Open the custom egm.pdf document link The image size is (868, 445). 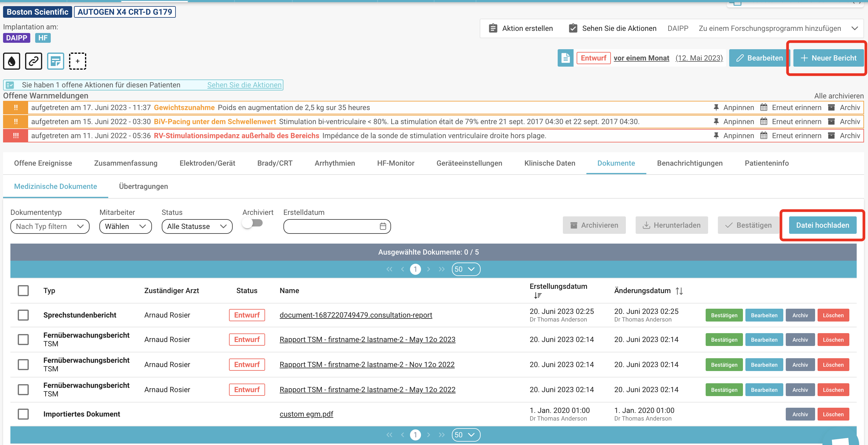pyautogui.click(x=306, y=414)
